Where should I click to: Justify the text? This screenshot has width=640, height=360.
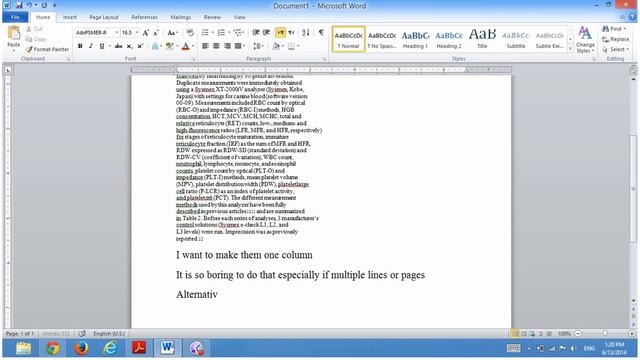(238, 46)
